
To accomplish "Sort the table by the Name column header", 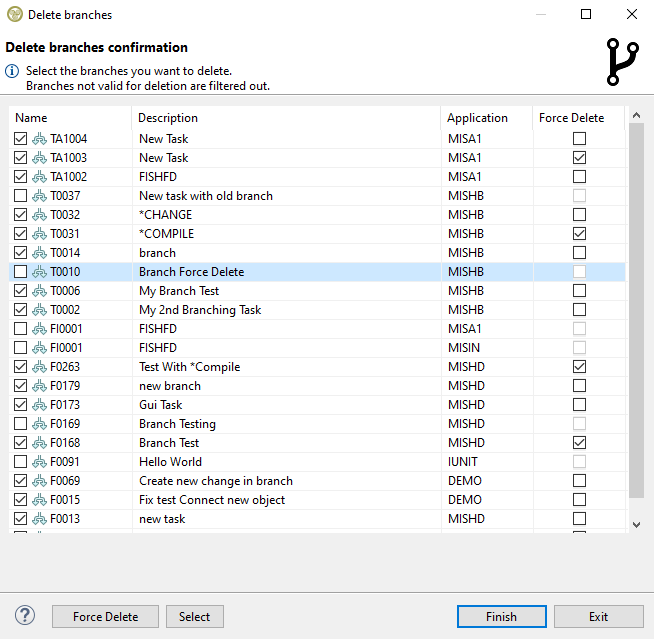I will tap(70, 118).
